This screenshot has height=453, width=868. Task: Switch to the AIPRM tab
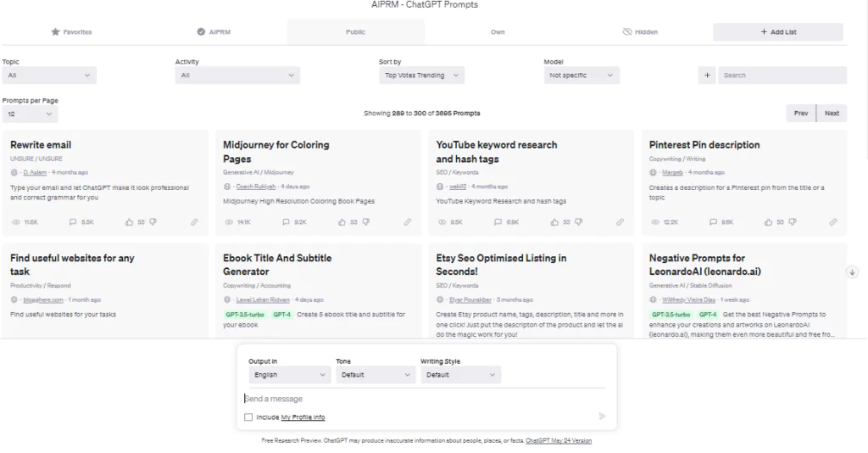[x=214, y=32]
